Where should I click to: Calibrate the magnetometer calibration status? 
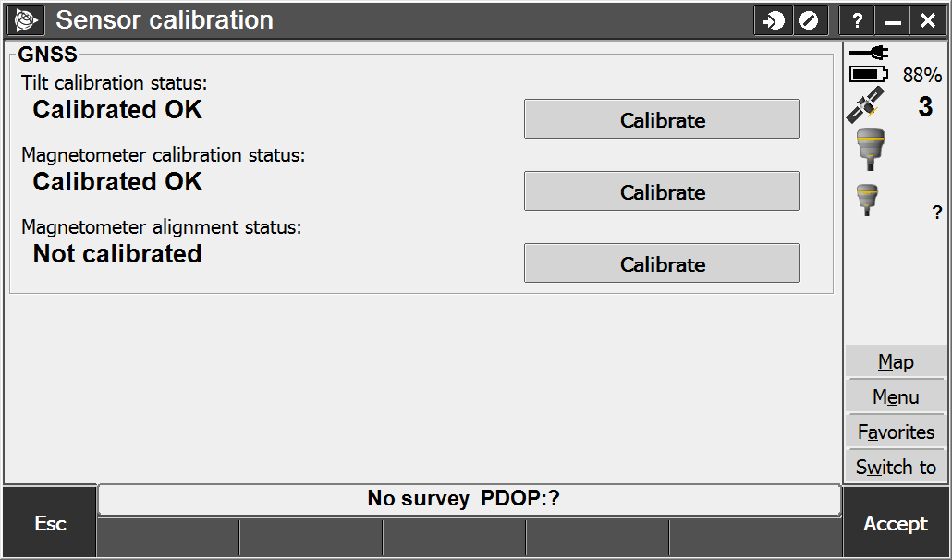pos(662,191)
